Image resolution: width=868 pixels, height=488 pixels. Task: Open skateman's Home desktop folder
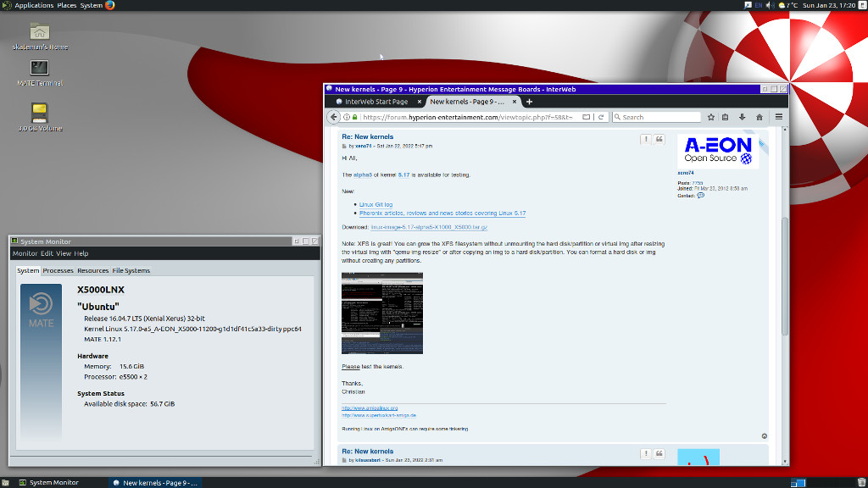(x=39, y=36)
